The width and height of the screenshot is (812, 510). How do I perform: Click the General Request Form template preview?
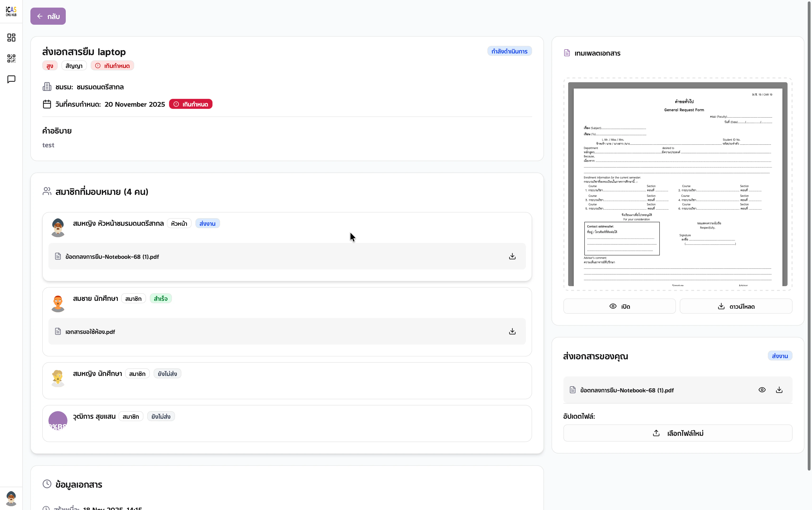678,184
